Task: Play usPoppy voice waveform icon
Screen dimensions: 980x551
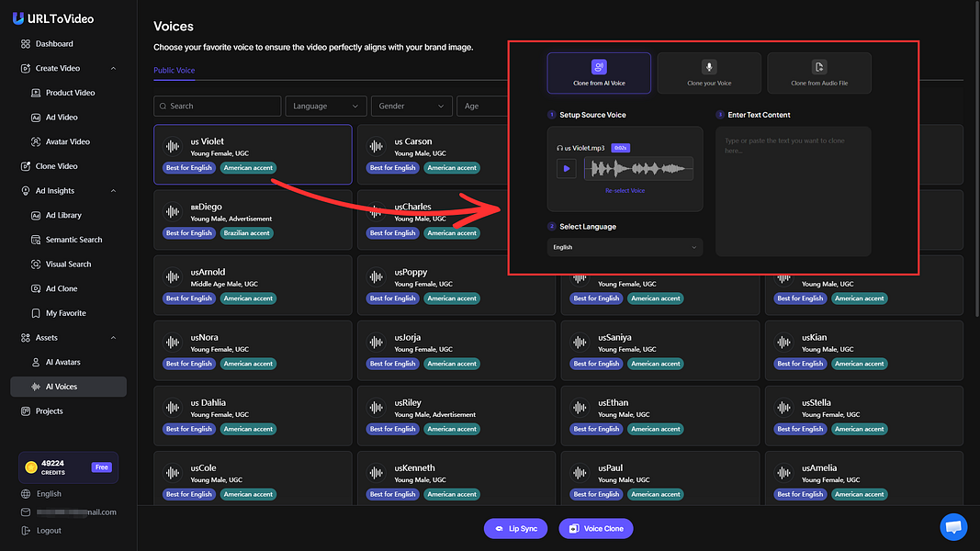Action: 377,277
